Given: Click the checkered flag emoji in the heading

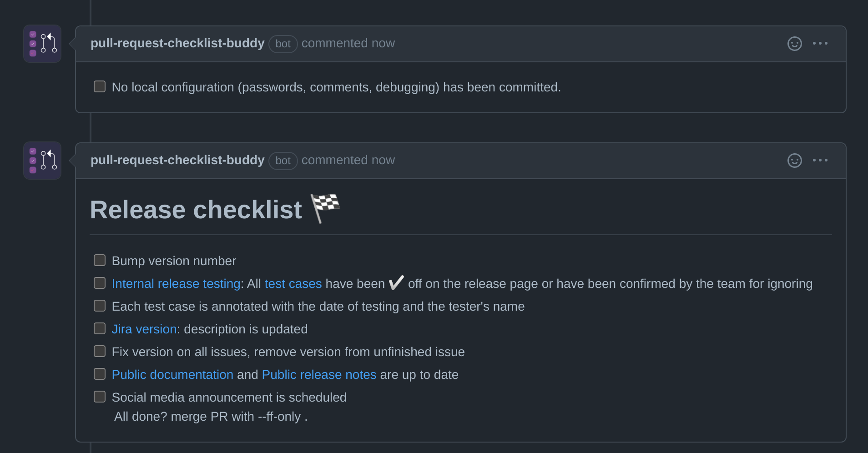Looking at the screenshot, I should pyautogui.click(x=324, y=207).
